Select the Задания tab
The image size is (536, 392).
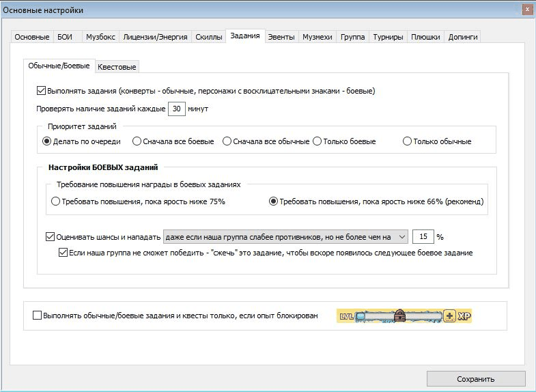coord(245,36)
